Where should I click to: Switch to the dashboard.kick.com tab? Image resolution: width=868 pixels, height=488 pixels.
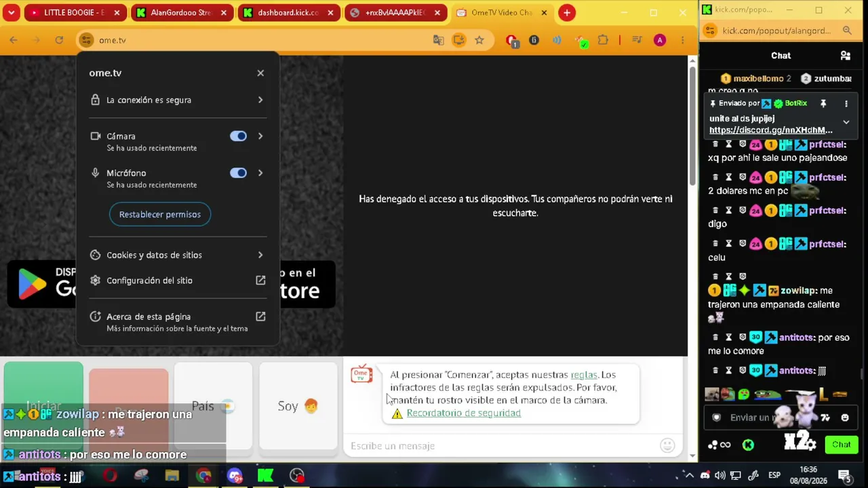289,12
